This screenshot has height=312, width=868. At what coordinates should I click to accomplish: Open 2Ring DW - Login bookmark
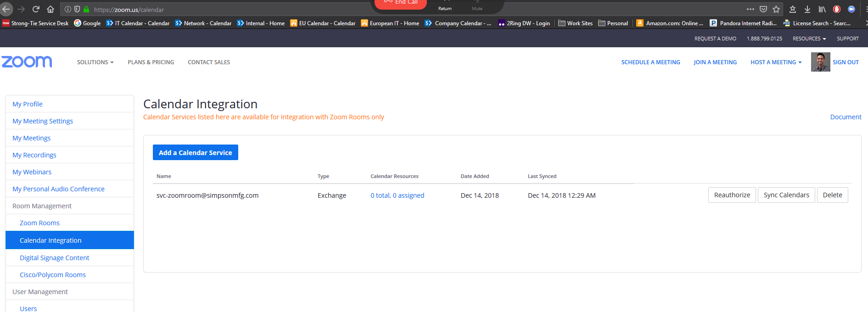[524, 23]
